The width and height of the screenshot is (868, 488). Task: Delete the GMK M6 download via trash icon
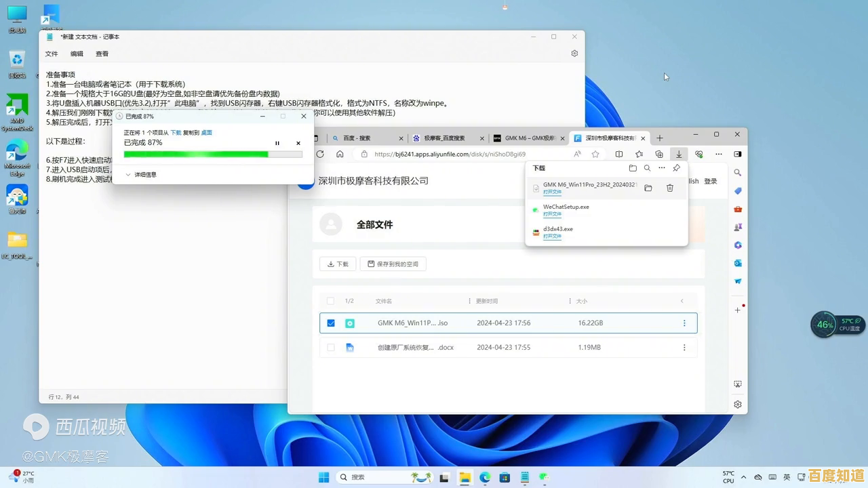[x=669, y=188]
